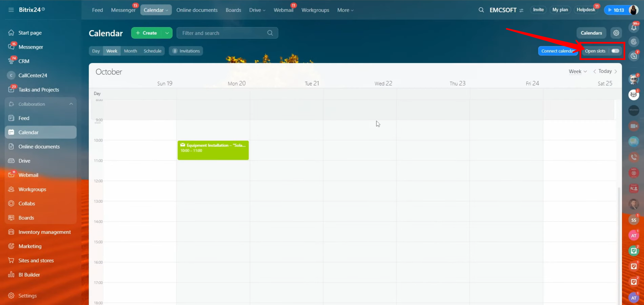
Task: Open the notifications bell icon
Action: [x=633, y=27]
